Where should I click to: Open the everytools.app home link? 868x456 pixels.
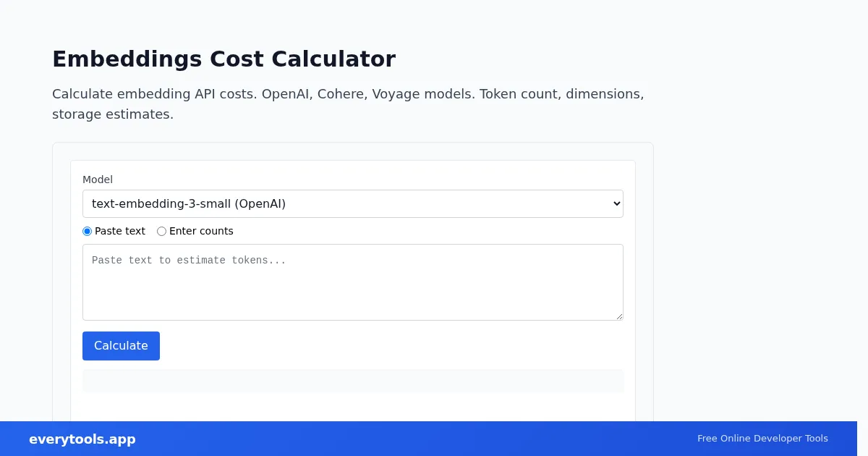click(x=82, y=439)
